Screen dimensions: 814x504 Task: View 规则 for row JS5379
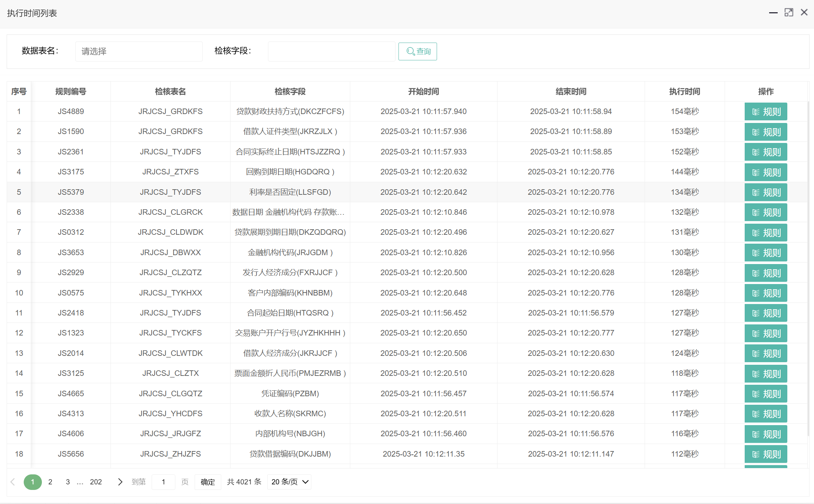pyautogui.click(x=765, y=193)
